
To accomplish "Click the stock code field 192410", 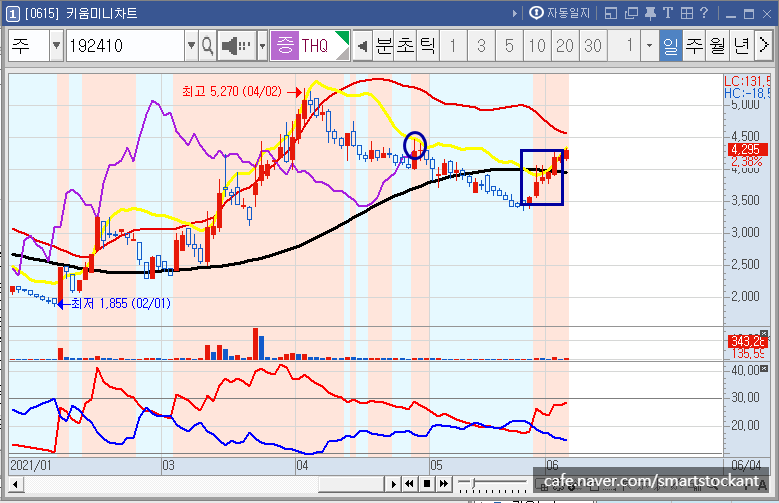I will (x=126, y=46).
